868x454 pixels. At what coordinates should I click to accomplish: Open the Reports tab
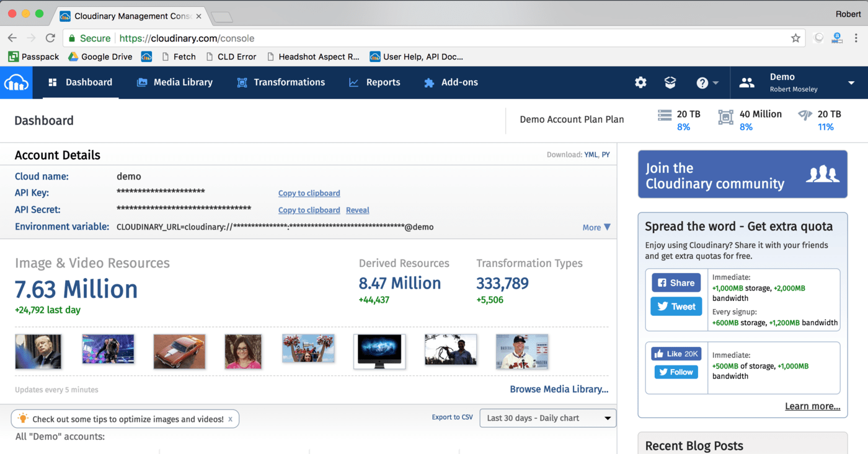(374, 82)
